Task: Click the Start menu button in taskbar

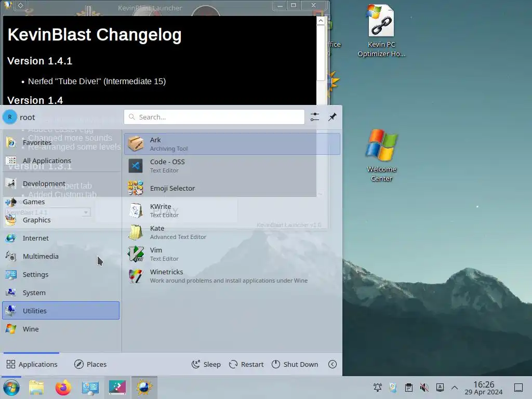Action: point(11,388)
